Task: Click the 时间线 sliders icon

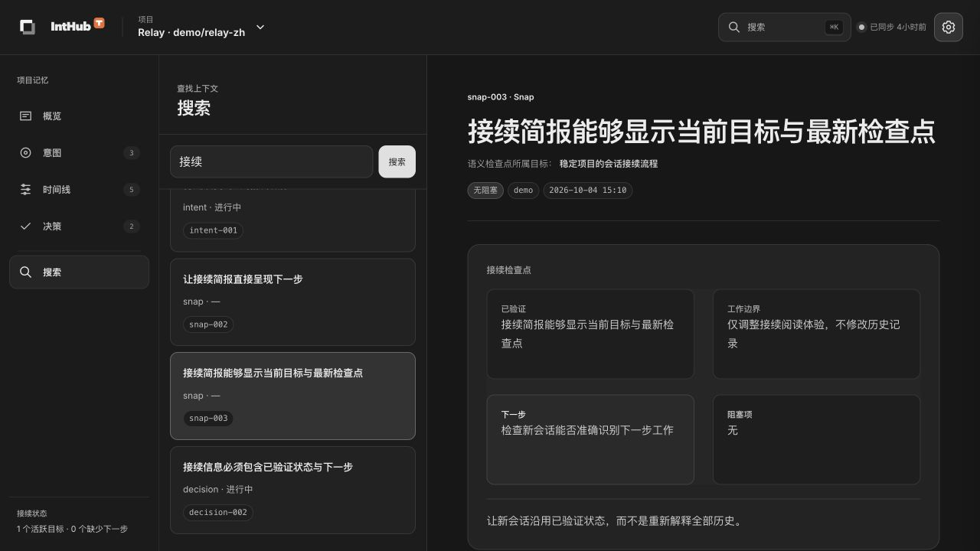Action: tap(25, 190)
